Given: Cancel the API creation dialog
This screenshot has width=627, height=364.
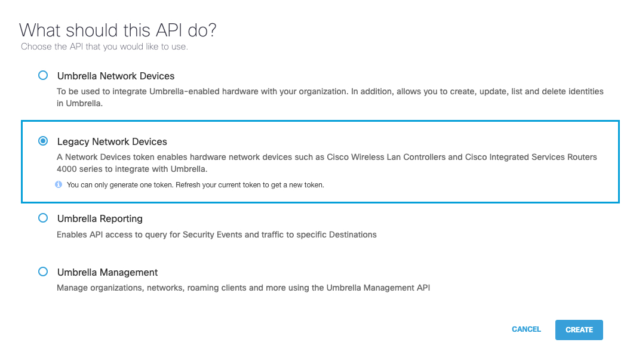Looking at the screenshot, I should point(526,329).
